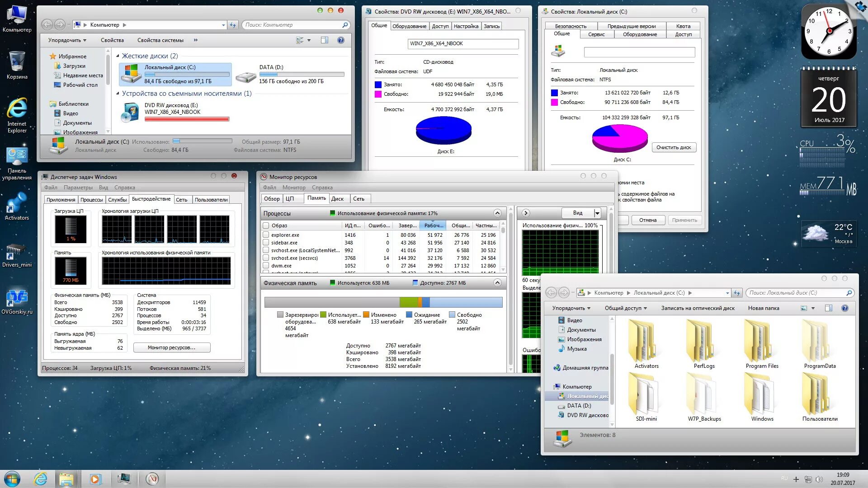The image size is (868, 488).
Task: Tick the sidebar.exe process checkbox
Action: (x=266, y=243)
